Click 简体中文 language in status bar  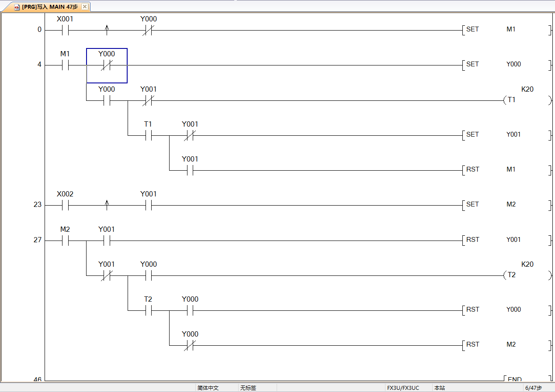point(208,388)
